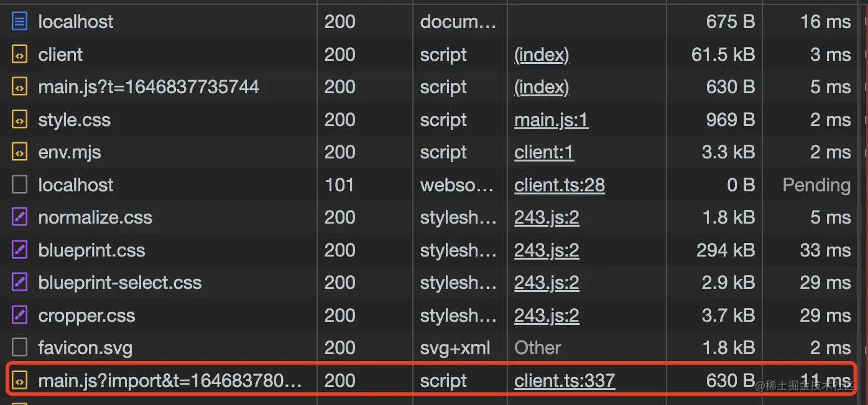The image size is (868, 405).
Task: Open the client:1 initiator link
Action: coord(544,152)
